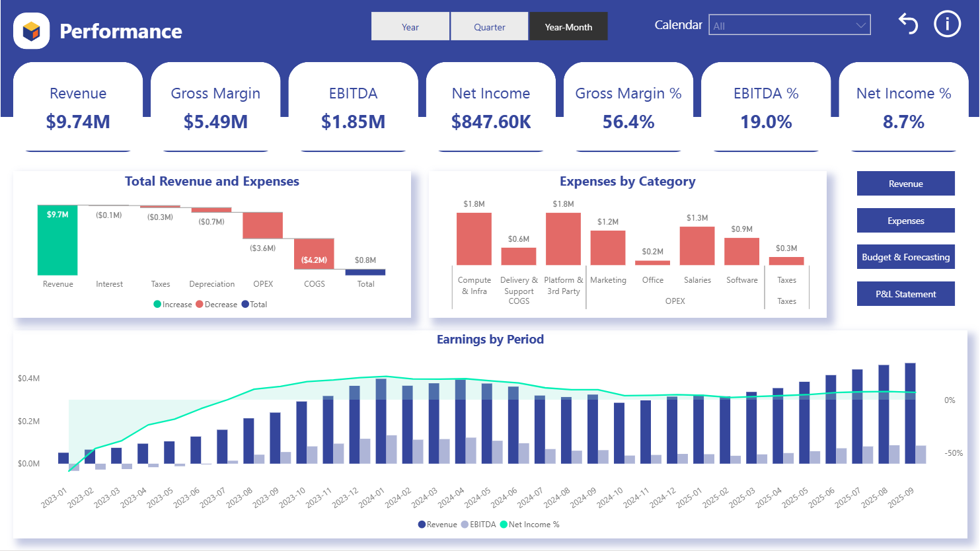Click the back arrow icon

click(x=908, y=24)
